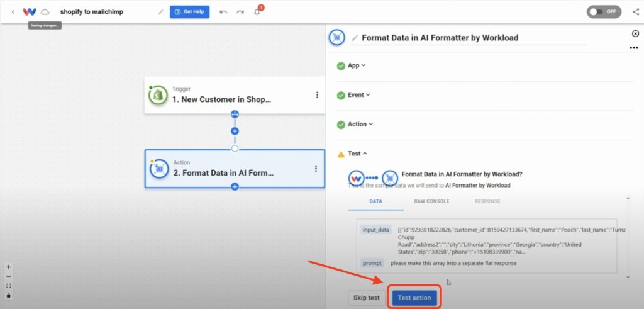Click the cloud save status icon
644x309 pixels.
[x=45, y=12]
